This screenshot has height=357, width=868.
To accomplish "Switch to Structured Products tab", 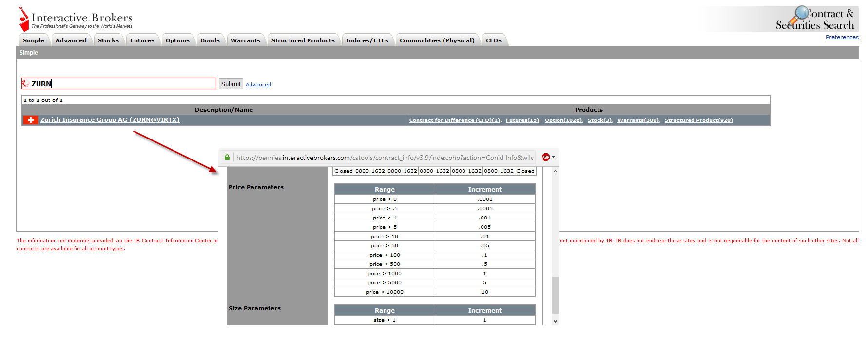I will (x=303, y=40).
